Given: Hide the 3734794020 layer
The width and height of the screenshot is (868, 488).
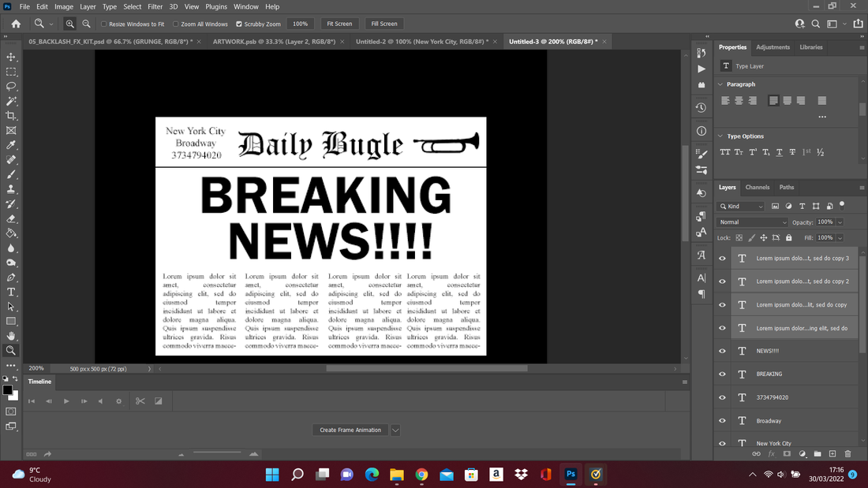Looking at the screenshot, I should pyautogui.click(x=722, y=397).
